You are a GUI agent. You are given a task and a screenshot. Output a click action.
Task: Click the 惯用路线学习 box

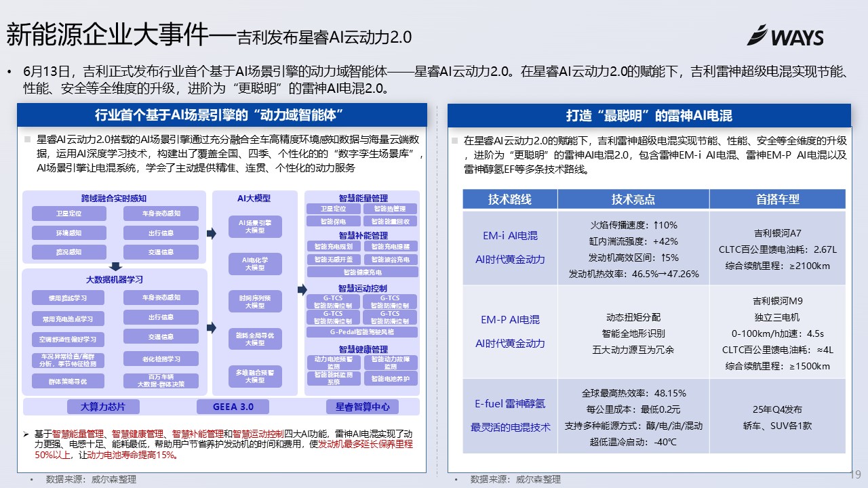pos(69,298)
